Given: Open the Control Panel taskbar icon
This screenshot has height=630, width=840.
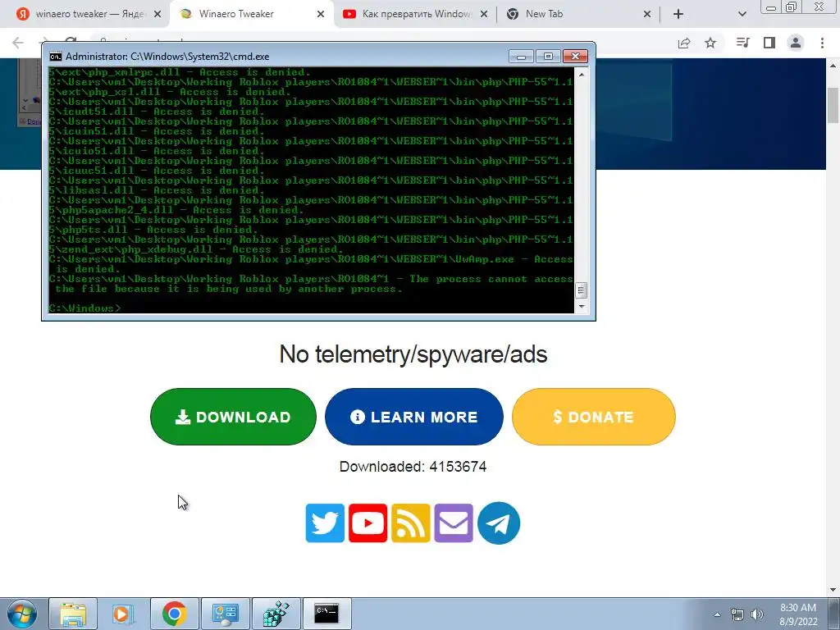Looking at the screenshot, I should (x=225, y=614).
